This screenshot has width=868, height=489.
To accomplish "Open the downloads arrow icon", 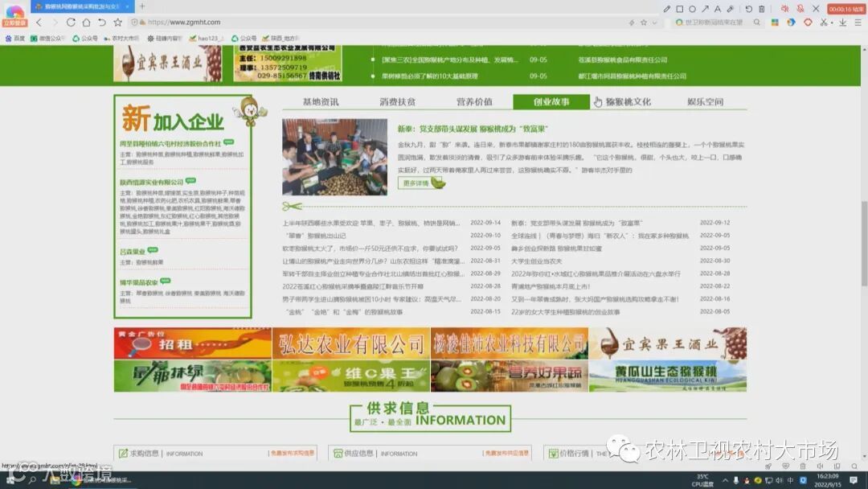I will point(842,23).
